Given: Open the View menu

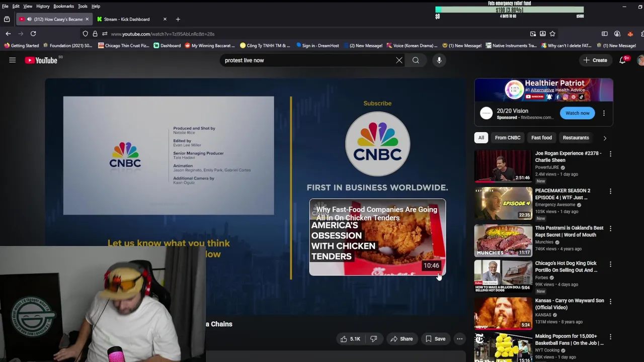Looking at the screenshot, I should click(x=28, y=6).
